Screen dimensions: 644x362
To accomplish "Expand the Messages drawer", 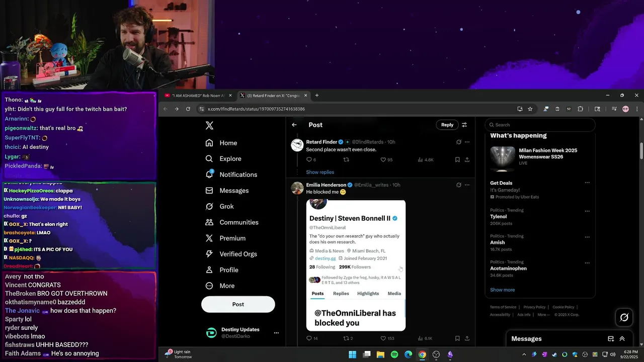I will [x=622, y=339].
